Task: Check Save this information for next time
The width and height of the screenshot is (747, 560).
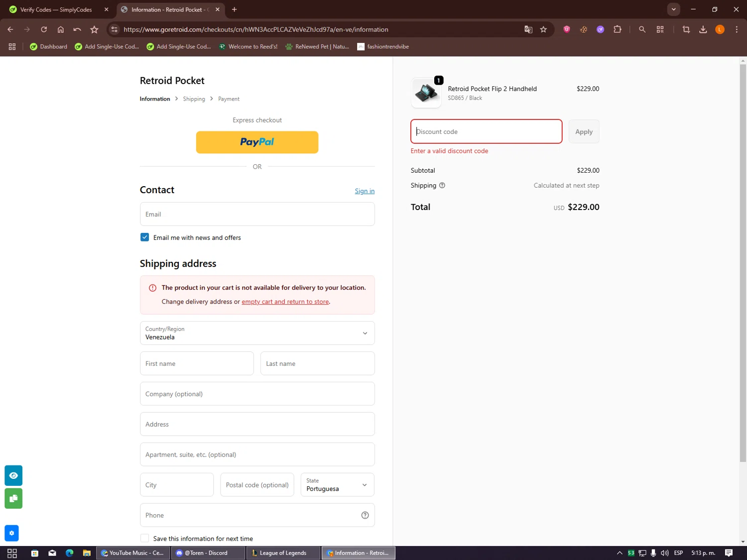Action: tap(145, 538)
